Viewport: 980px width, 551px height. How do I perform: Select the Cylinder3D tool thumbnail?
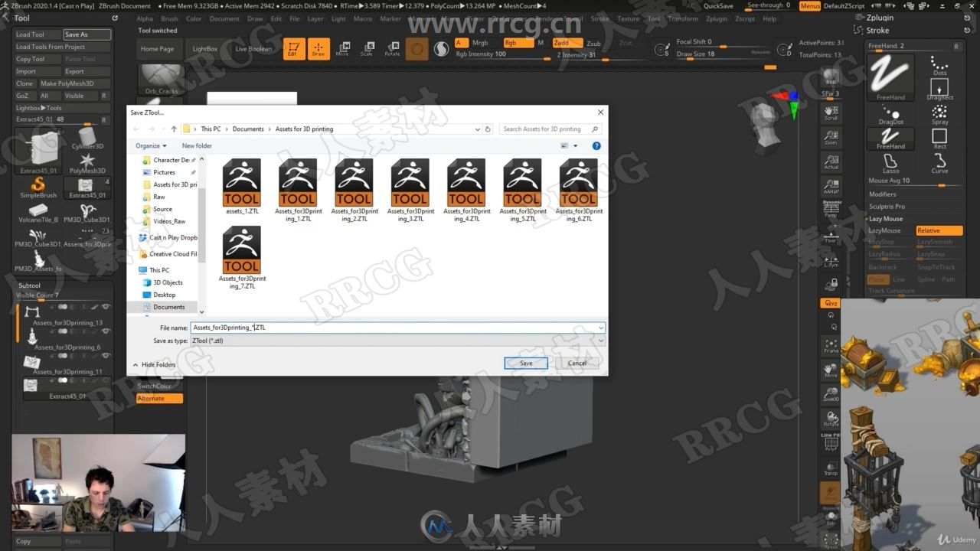click(x=87, y=138)
